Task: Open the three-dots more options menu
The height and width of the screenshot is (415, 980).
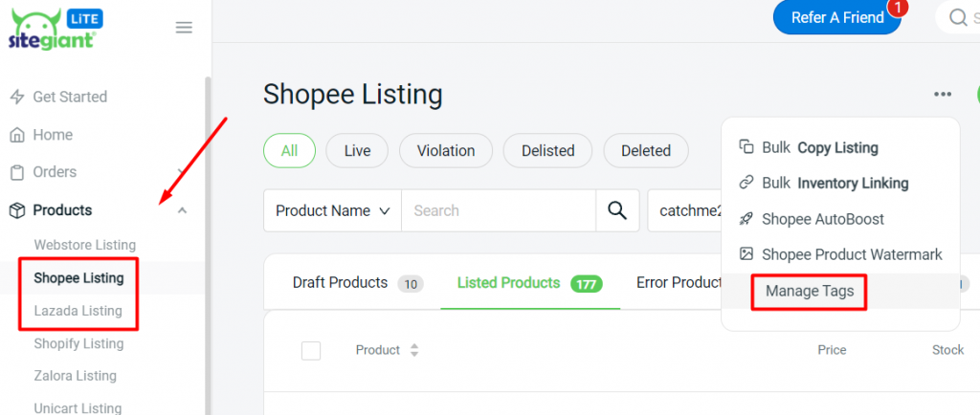Action: click(943, 94)
